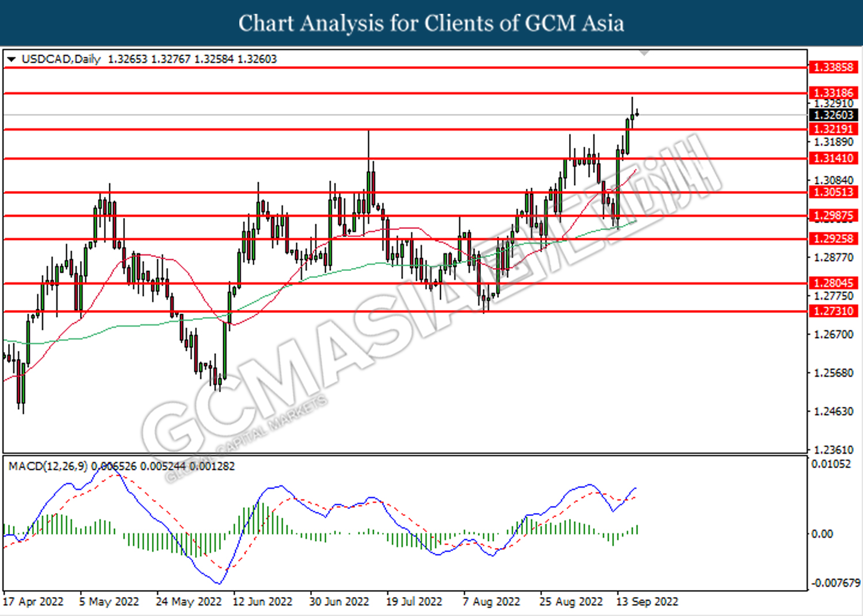Click the 1.33186 red price label
The width and height of the screenshot is (863, 616).
pyautogui.click(x=833, y=93)
